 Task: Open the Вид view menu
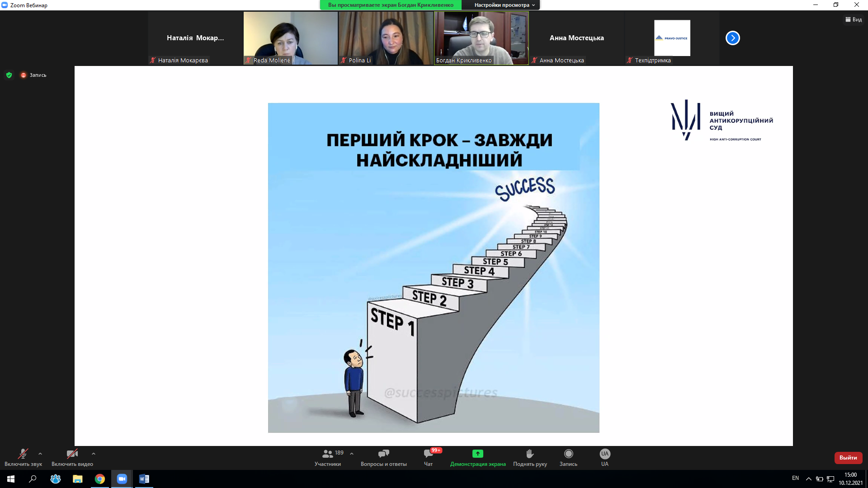(x=854, y=19)
